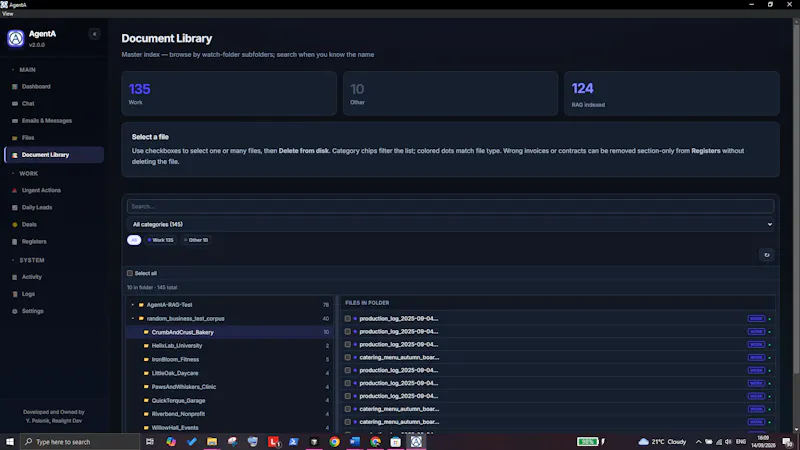Filter by the Work 135 chip
800x450 pixels.
pyautogui.click(x=161, y=240)
